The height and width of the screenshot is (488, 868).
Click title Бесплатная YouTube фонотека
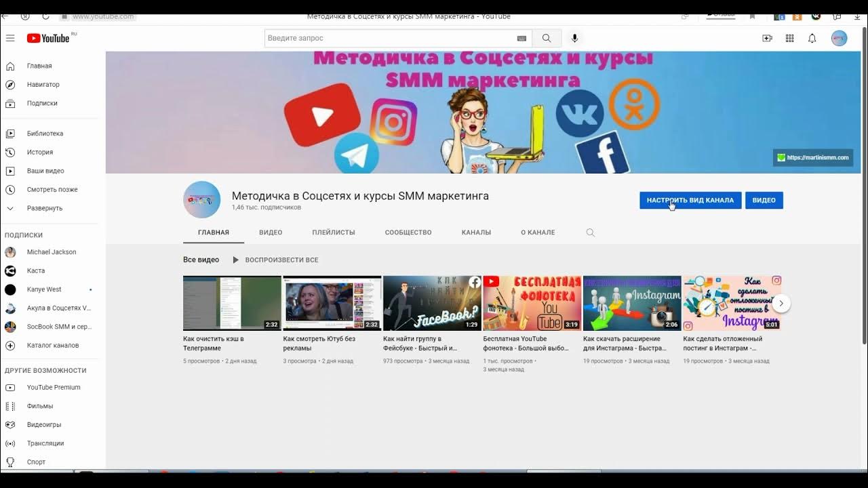pos(526,344)
